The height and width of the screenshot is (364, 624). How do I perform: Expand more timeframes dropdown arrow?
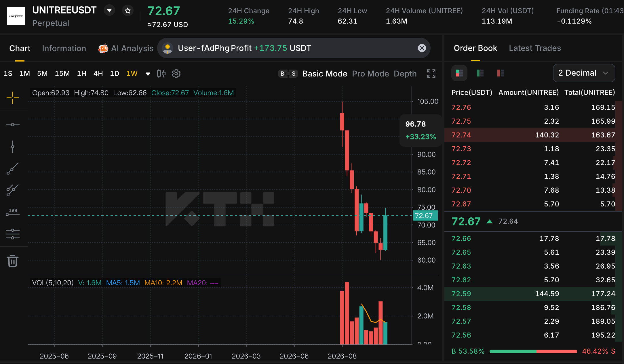coord(148,74)
